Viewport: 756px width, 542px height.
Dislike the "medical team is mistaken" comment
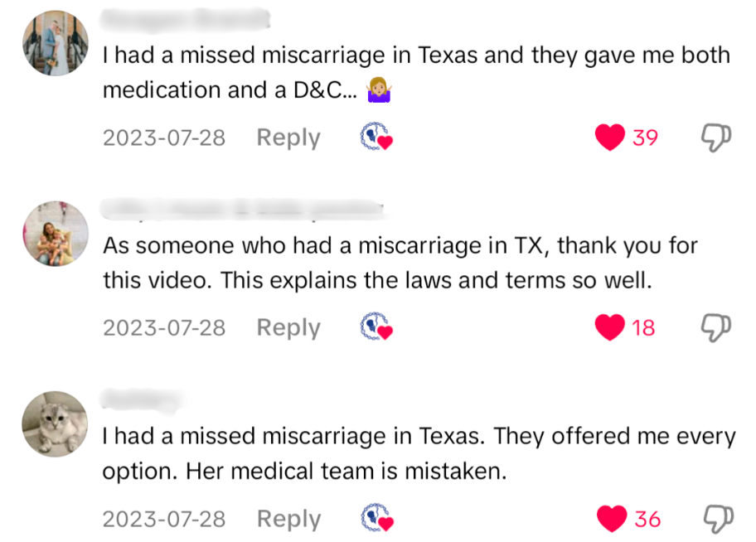click(716, 519)
